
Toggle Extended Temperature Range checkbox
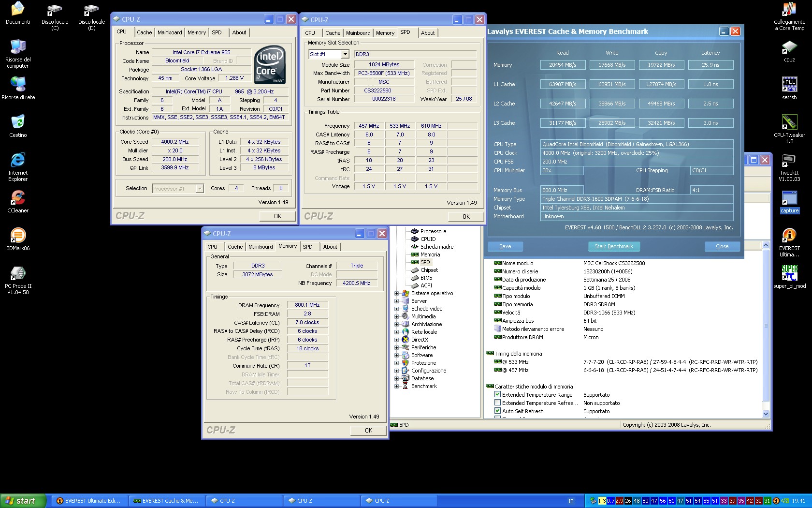497,394
